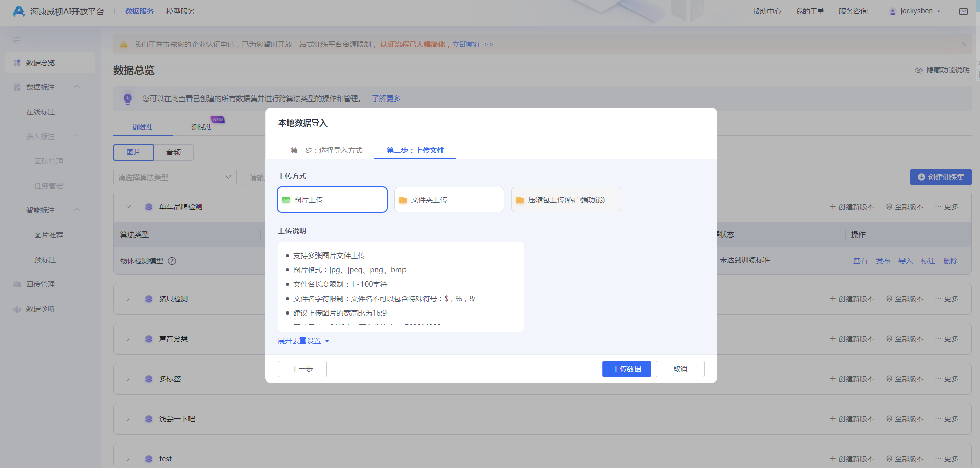Open the 模型服务 top menu
The image size is (980, 468).
tap(180, 11)
